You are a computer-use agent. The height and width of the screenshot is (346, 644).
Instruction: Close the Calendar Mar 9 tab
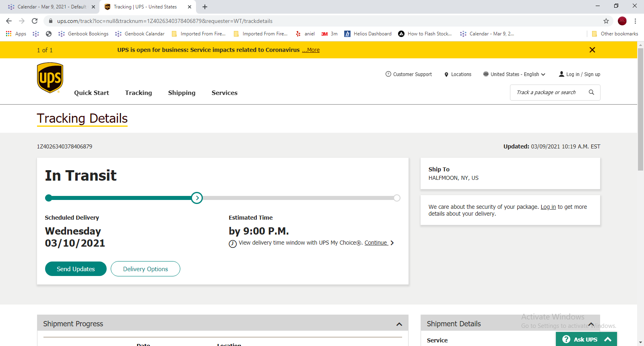pos(93,7)
